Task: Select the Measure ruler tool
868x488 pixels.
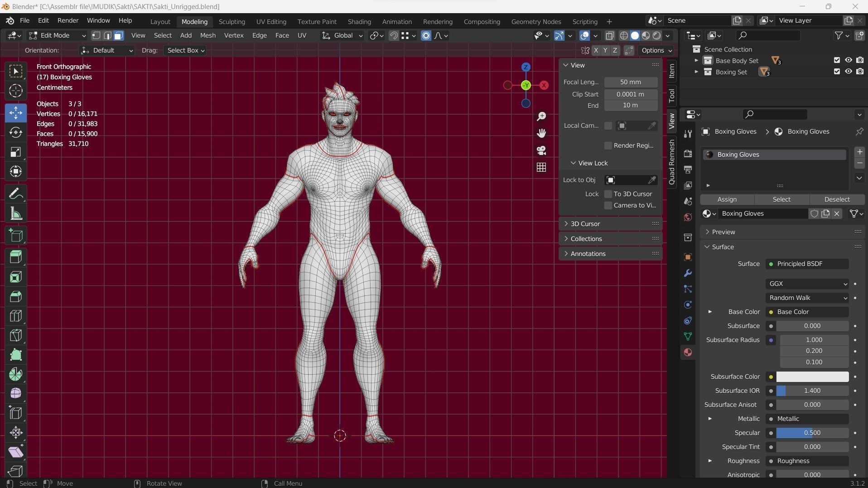Action: click(16, 213)
